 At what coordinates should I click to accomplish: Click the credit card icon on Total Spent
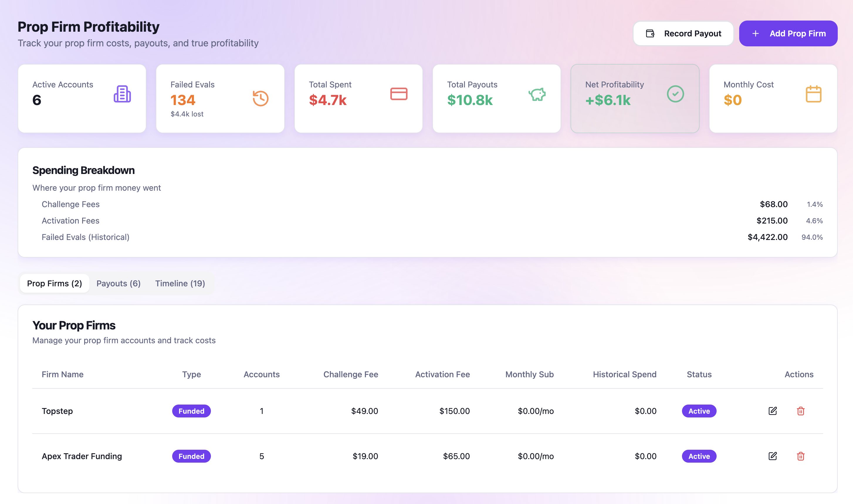click(398, 94)
